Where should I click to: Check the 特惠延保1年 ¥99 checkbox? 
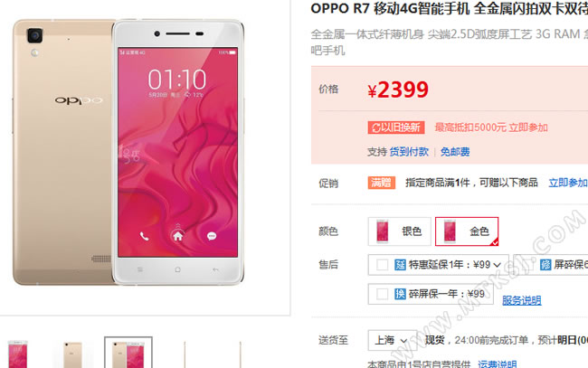pos(382,265)
